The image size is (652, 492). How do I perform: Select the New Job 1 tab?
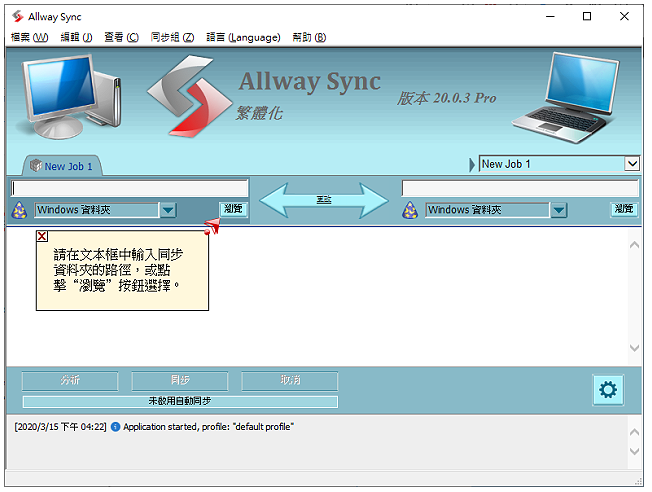(62, 166)
